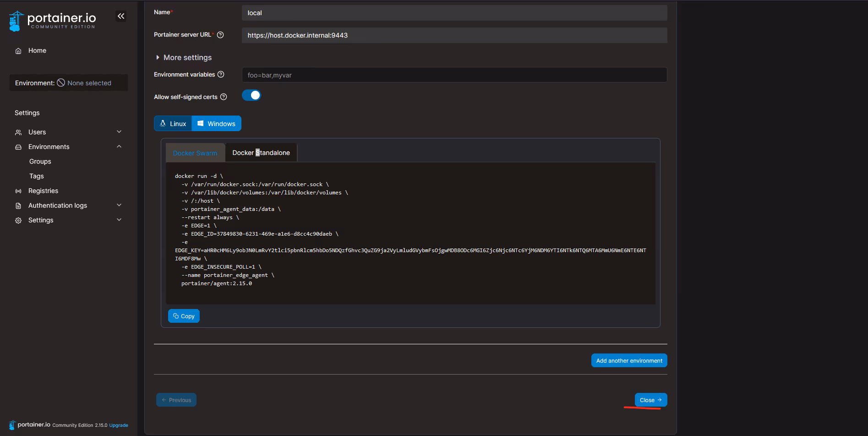Screen dimensions: 868x436
Task: Click the footer Portainer logo icon
Action: tap(12, 425)
